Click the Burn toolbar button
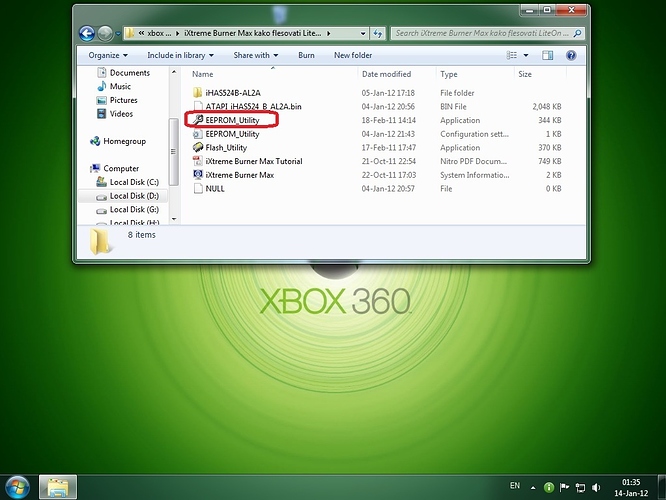666x500 pixels. click(x=306, y=55)
